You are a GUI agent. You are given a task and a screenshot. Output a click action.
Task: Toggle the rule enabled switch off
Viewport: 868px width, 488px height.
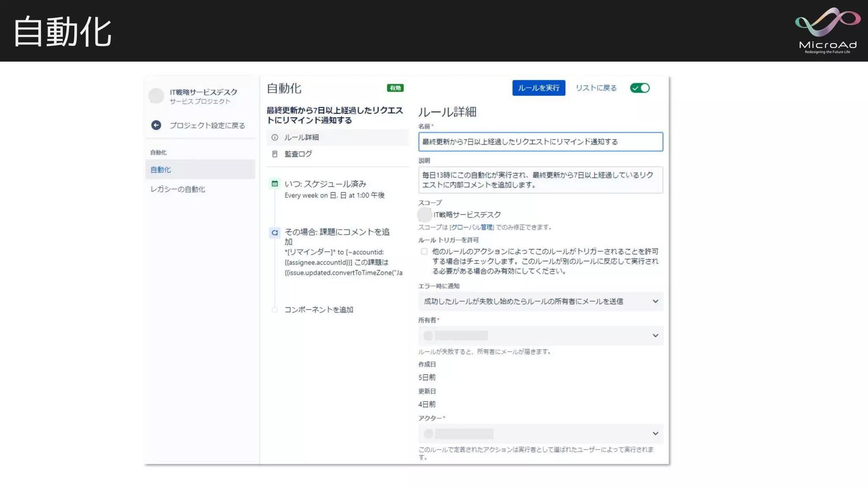640,88
